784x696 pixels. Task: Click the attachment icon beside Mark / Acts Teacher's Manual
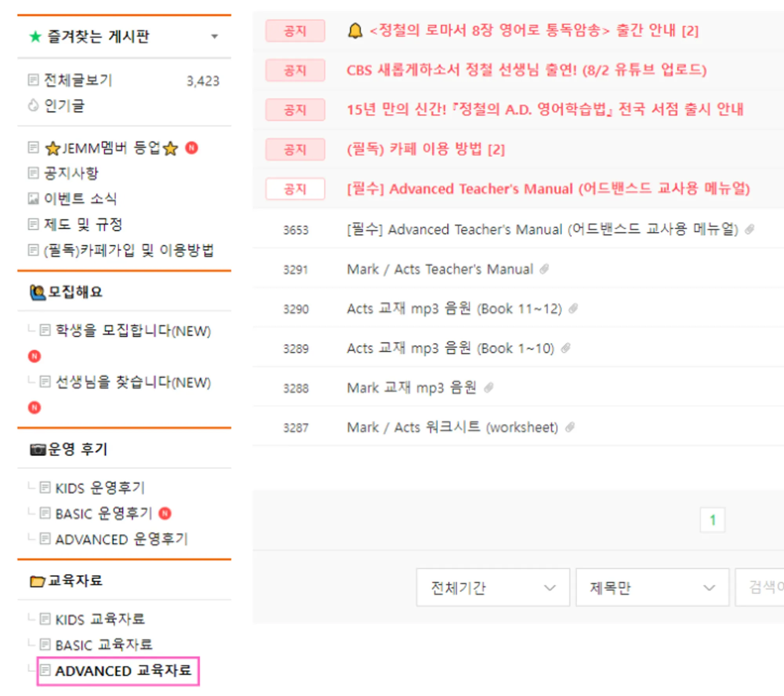pos(544,269)
